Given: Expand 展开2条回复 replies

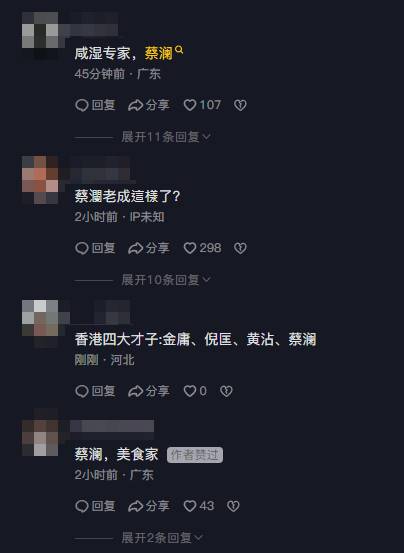Looking at the screenshot, I should point(162,538).
